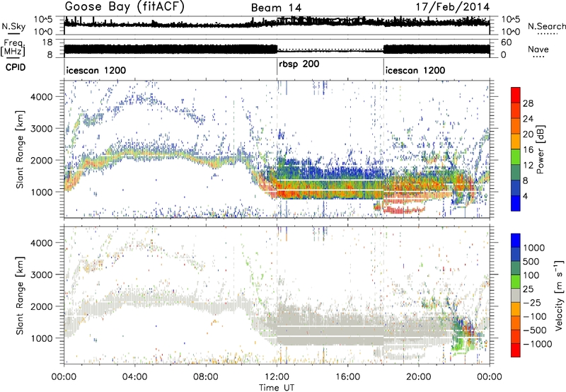Viewport: 566px width, 392px height.
Task: Click the velocity colorbar's red bottom segment
Action: [516, 350]
